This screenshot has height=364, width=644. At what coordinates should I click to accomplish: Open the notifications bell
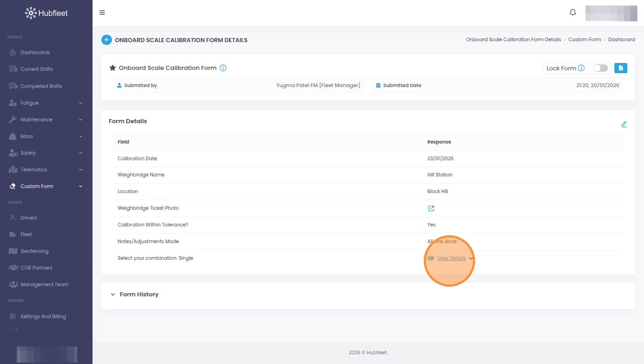(573, 13)
